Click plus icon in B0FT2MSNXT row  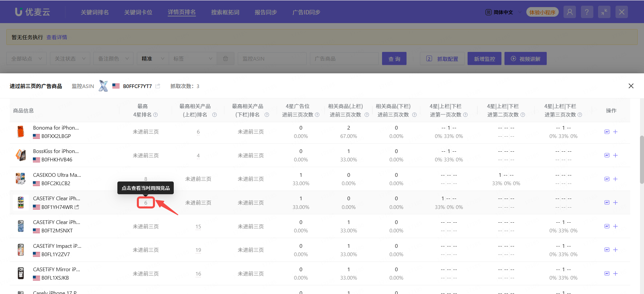pos(615,226)
